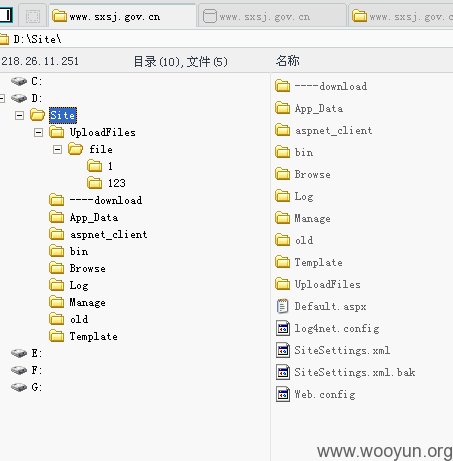Select Template name in file list
This screenshot has width=453, height=461.
point(318,263)
